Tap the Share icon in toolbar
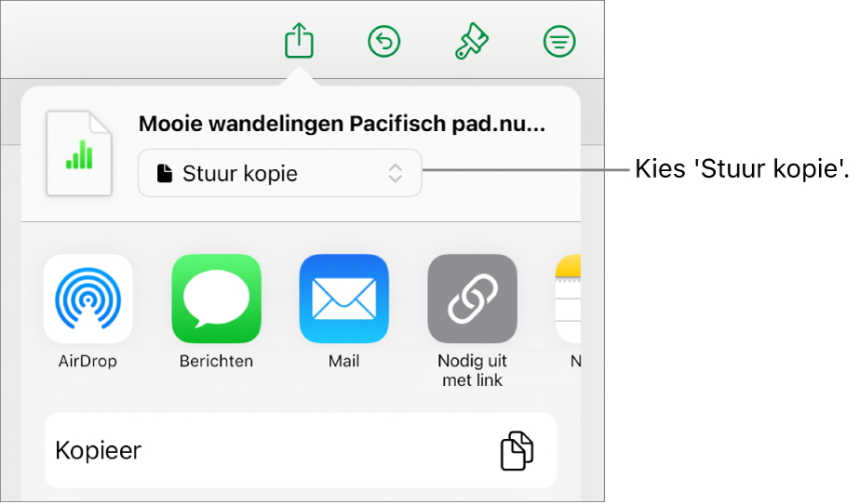 pos(299,41)
